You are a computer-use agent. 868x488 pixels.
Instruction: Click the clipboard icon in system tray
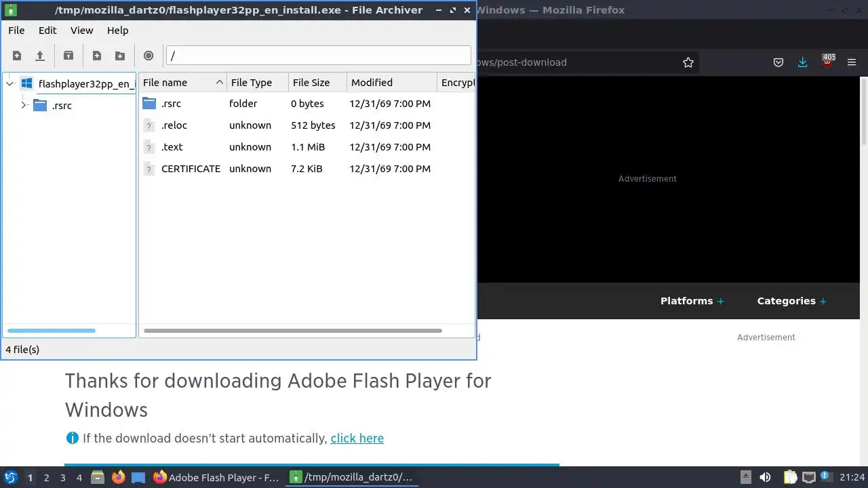click(x=790, y=478)
